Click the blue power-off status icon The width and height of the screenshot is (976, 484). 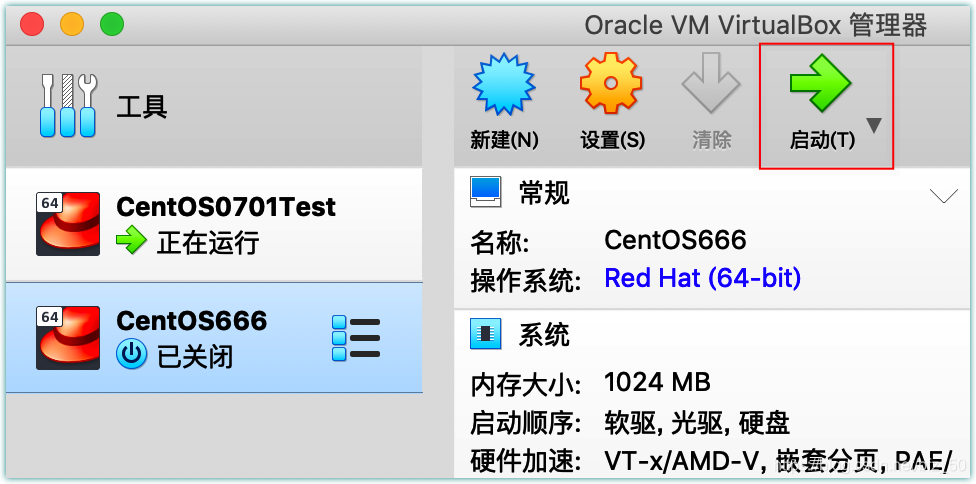coord(131,355)
